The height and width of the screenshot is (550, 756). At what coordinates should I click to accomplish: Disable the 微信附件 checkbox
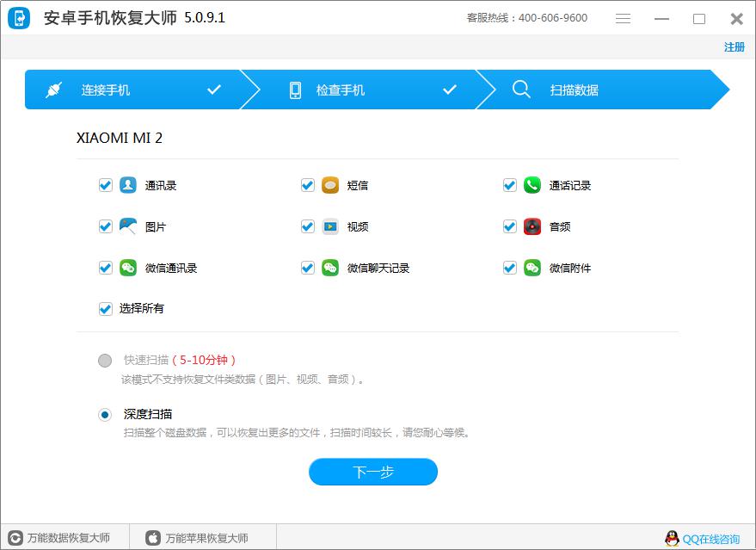click(510, 268)
